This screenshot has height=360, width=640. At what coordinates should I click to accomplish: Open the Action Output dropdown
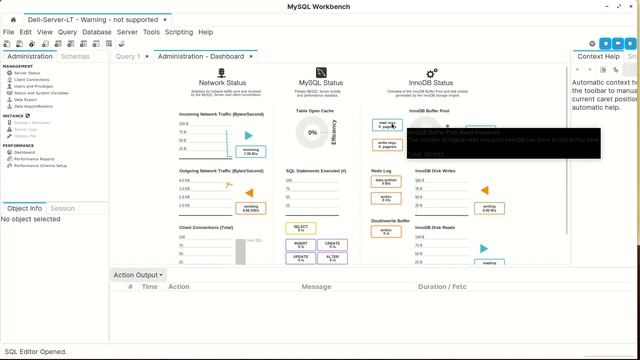tap(138, 275)
